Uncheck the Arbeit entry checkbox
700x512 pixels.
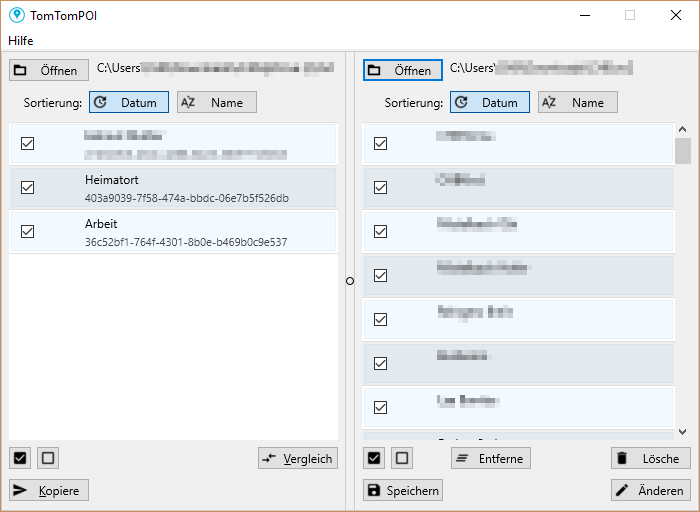tap(28, 231)
